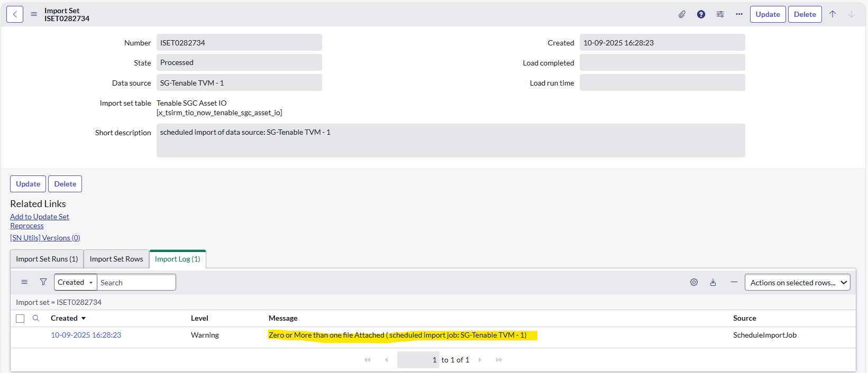Click the header Update button
Screen dimensions: 868x373
(768, 14)
